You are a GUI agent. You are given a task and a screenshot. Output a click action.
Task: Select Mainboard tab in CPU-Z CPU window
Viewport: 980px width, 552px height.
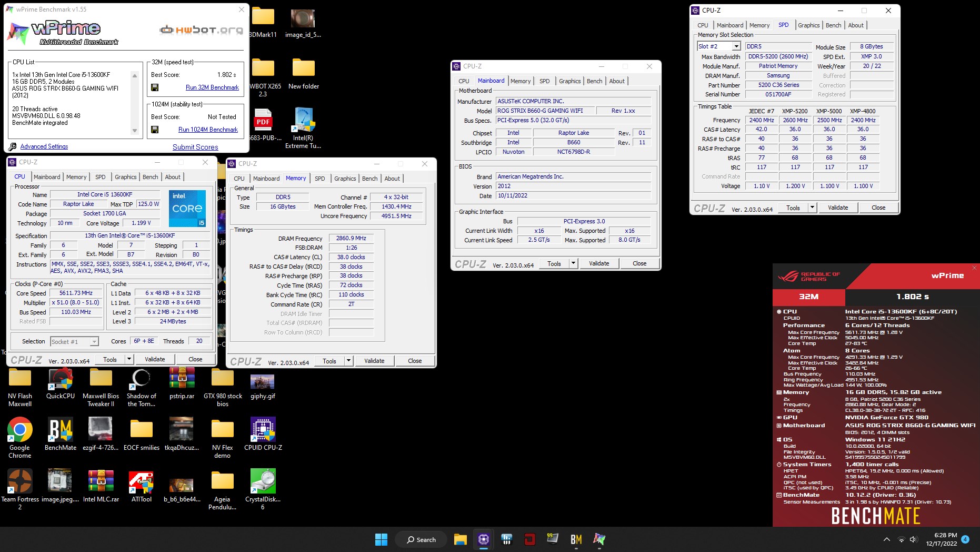coord(47,177)
